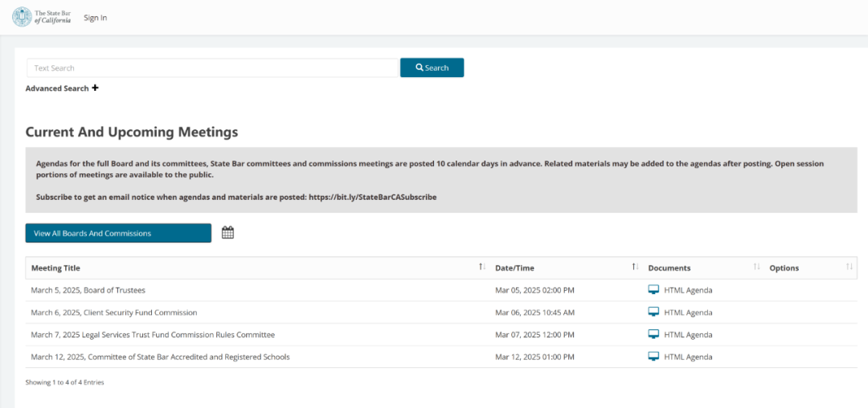The image size is (868, 408).
Task: Sort table by Options column arrows
Action: pyautogui.click(x=850, y=267)
